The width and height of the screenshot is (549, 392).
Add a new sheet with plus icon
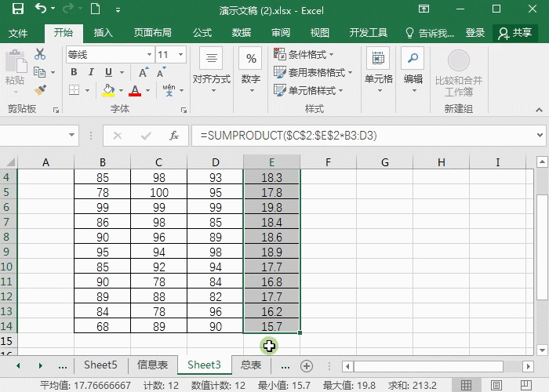[x=307, y=365]
